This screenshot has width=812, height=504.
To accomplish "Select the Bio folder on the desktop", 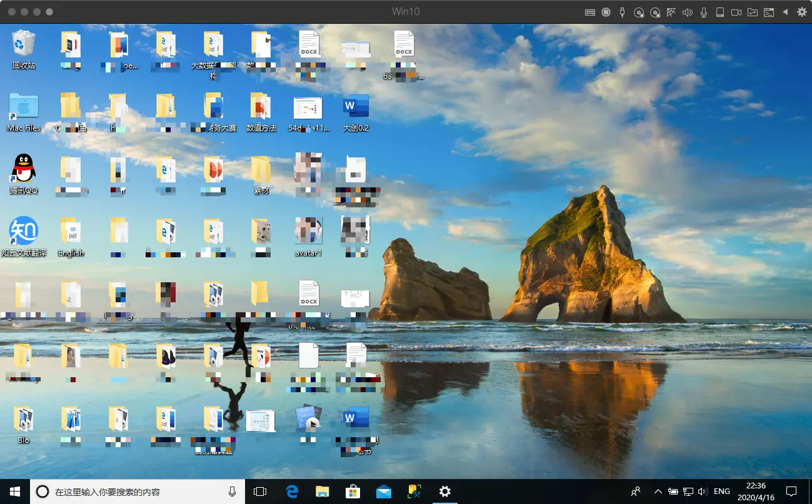I will click(x=24, y=425).
